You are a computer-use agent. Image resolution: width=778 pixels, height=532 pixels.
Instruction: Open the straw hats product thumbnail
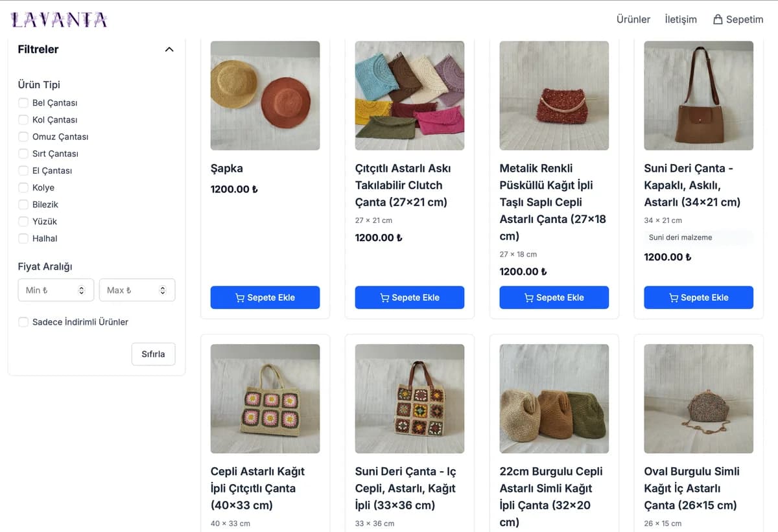(x=265, y=96)
